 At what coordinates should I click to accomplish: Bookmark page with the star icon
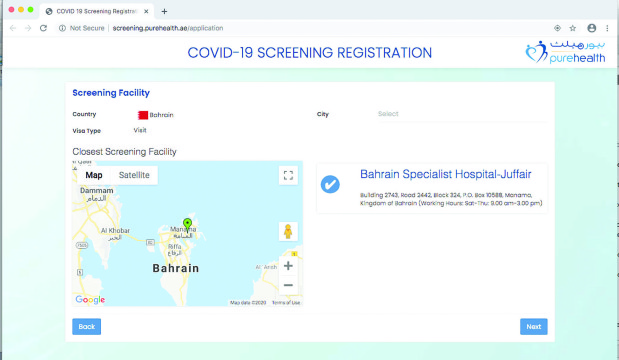point(572,28)
